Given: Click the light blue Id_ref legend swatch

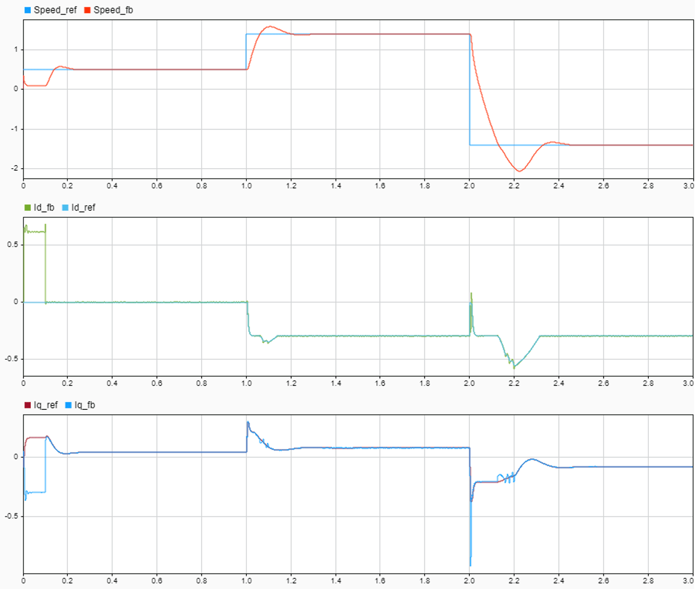Looking at the screenshot, I should 65,207.
